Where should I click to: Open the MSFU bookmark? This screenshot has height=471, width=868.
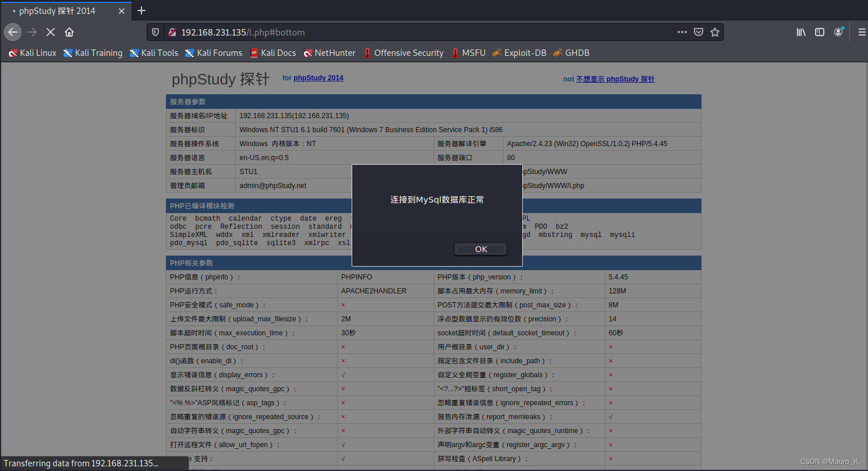[x=468, y=53]
